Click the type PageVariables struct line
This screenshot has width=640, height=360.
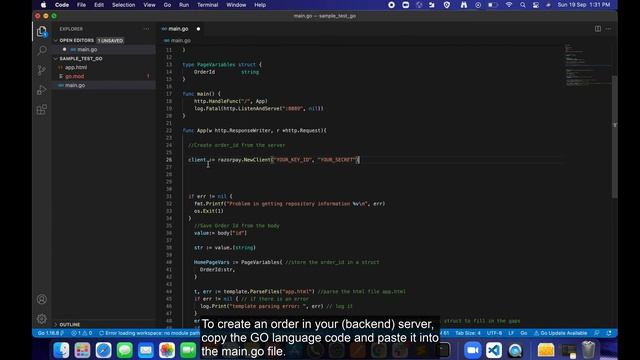coord(222,64)
